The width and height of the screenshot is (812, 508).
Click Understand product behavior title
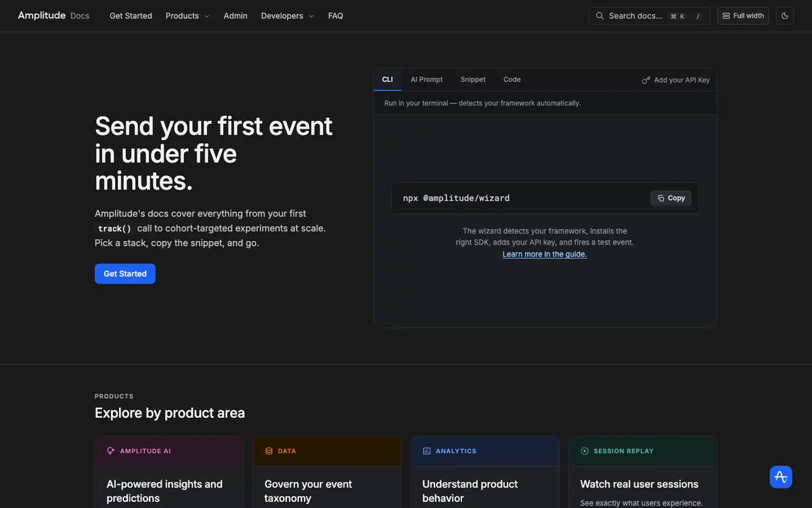pyautogui.click(x=470, y=491)
